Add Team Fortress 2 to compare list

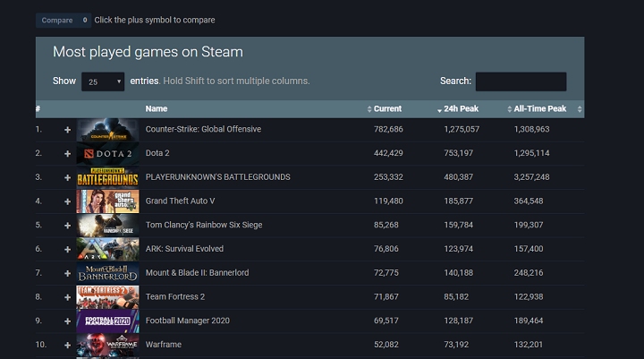[67, 297]
